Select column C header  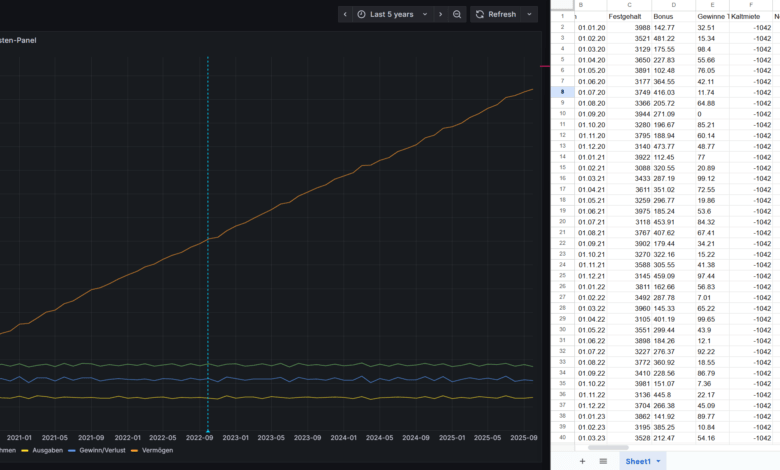pyautogui.click(x=629, y=5)
